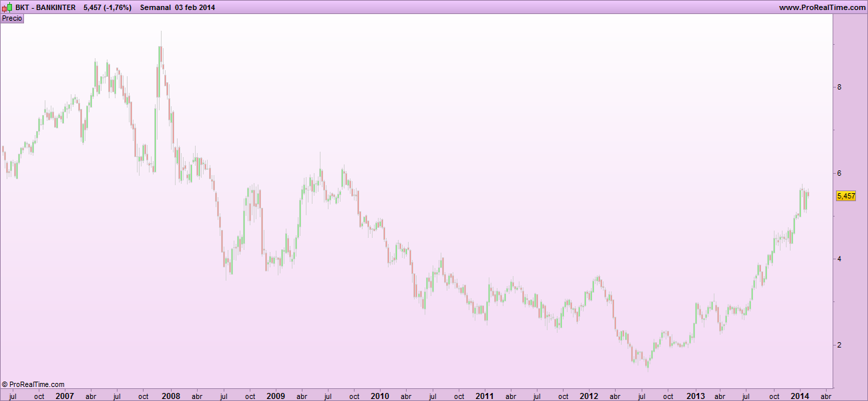Open the www.ProRealTime.com link
The width and height of the screenshot is (868, 401).
pyautogui.click(x=822, y=7)
